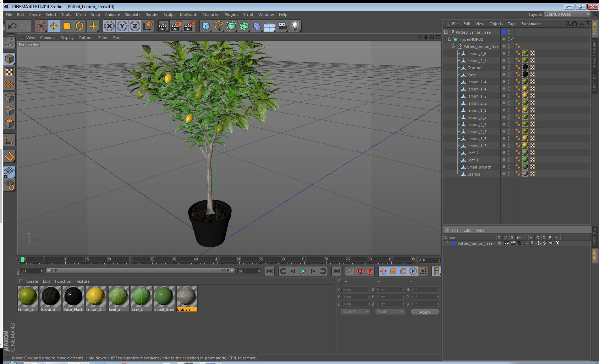This screenshot has height=364, width=599.
Task: Add a Cube primitive object
Action: point(206,26)
